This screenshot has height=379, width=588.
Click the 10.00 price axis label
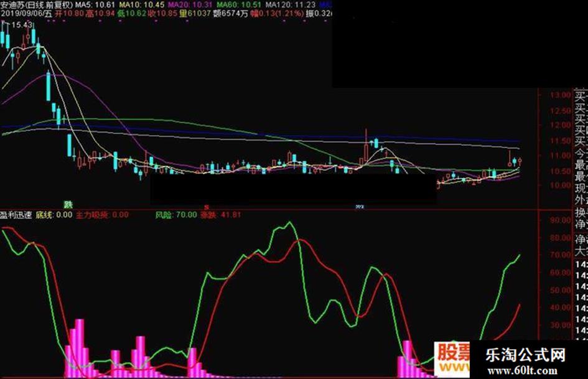click(561, 185)
